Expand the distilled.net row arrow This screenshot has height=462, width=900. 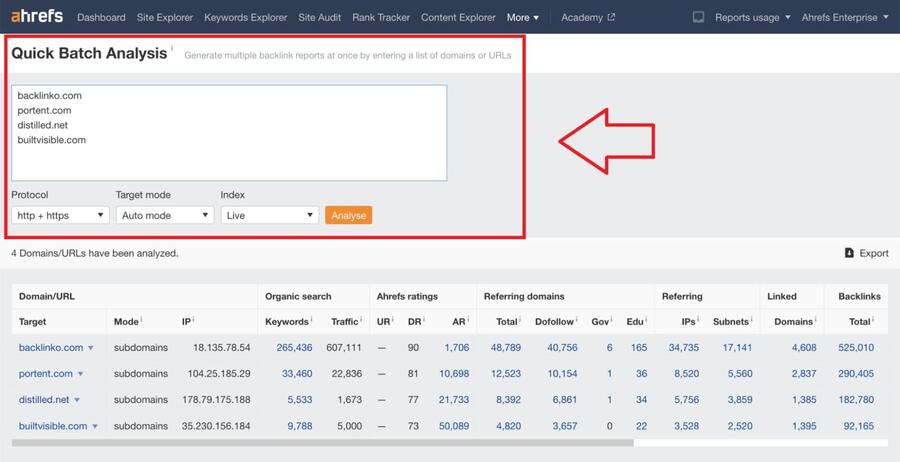tap(77, 400)
